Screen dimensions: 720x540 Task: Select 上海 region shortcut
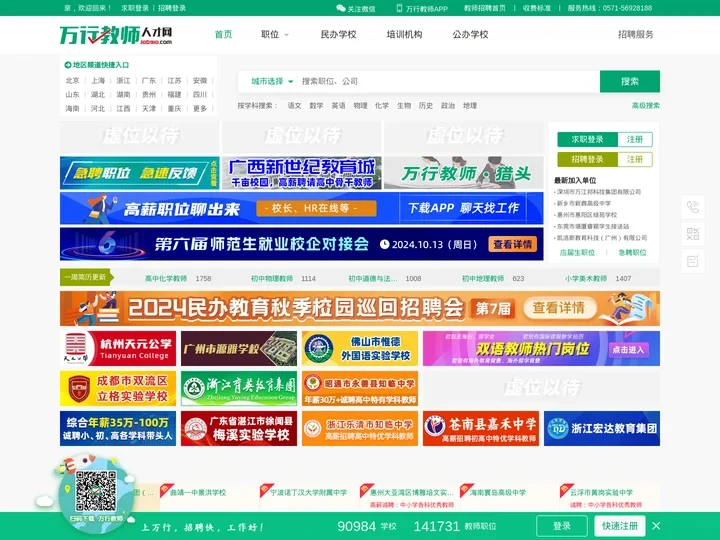point(98,80)
